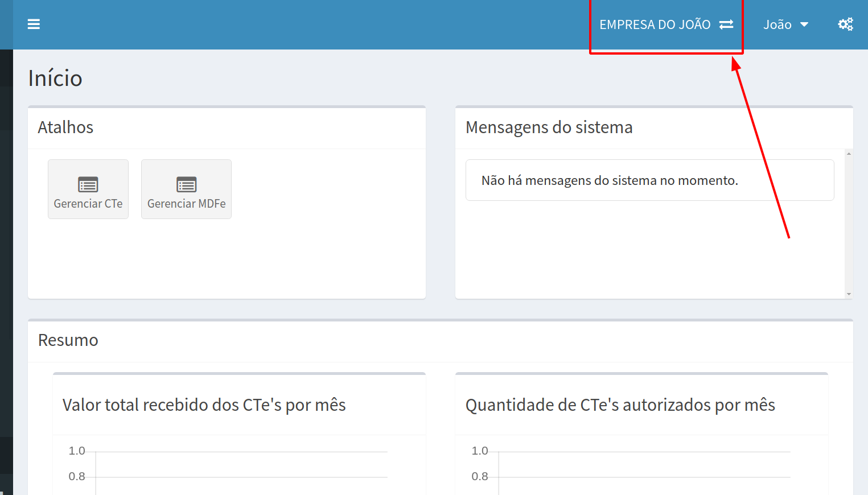Select the 'Não há mensagens' message box
The image size is (868, 495).
[649, 180]
